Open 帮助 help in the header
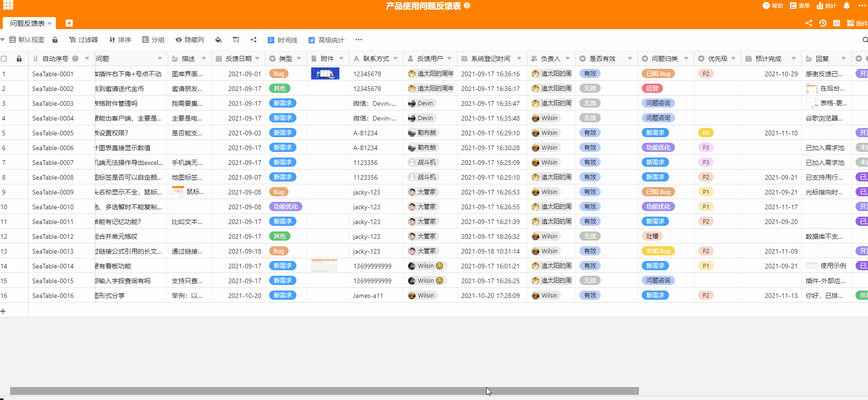The height and width of the screenshot is (400, 868). click(773, 6)
